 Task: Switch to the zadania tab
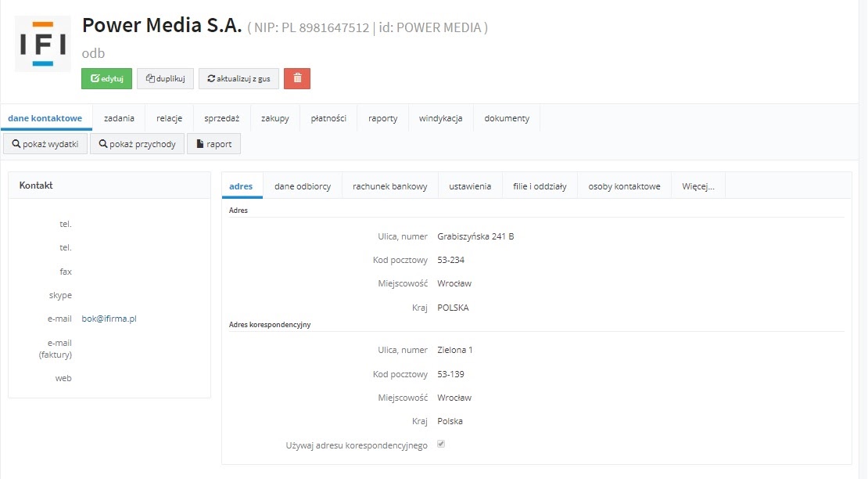click(x=119, y=118)
